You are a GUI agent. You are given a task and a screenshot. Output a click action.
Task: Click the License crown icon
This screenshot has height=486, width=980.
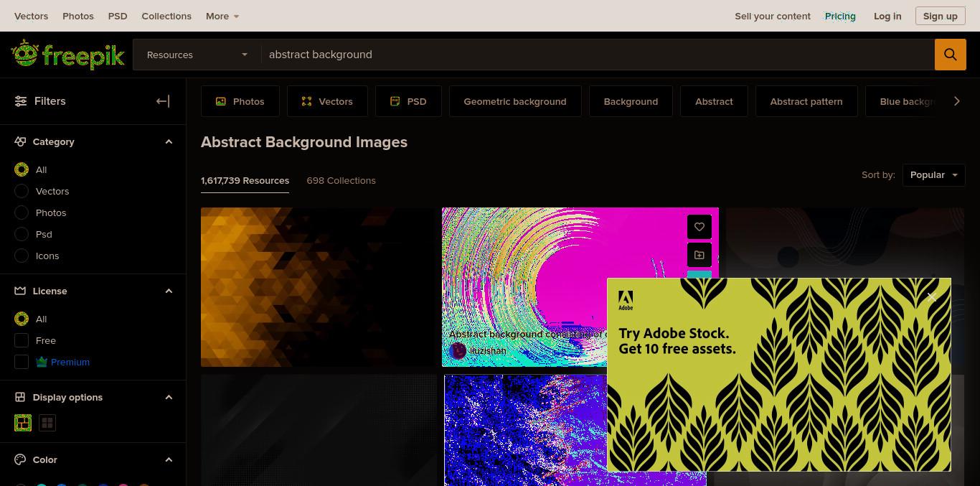coord(20,291)
